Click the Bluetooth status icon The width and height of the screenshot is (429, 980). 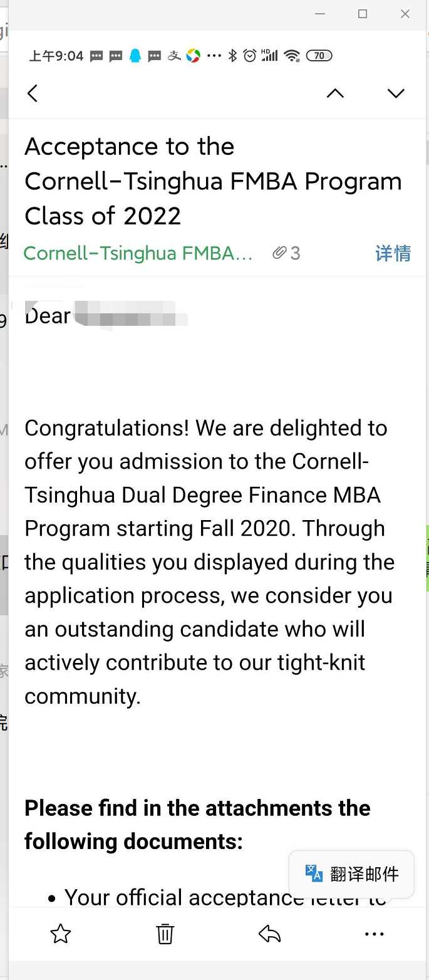click(x=232, y=56)
